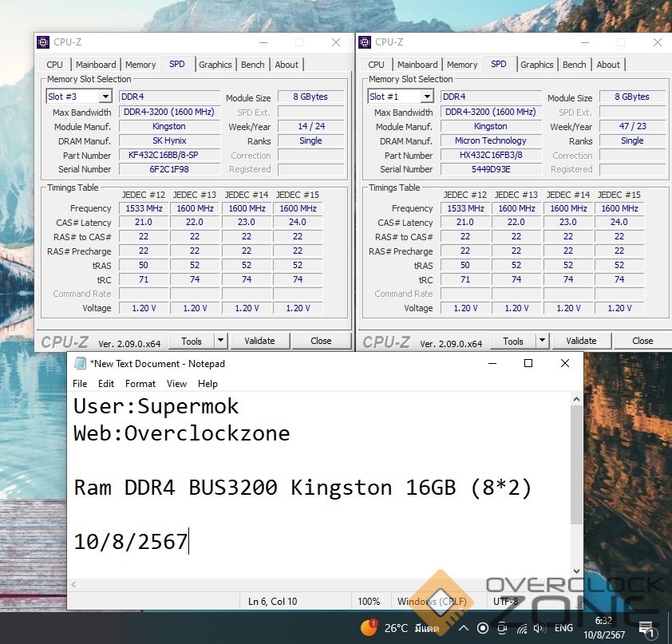This screenshot has width=672, height=644.
Task: Open the Slot #3 memory slot dropdown
Action: [105, 97]
